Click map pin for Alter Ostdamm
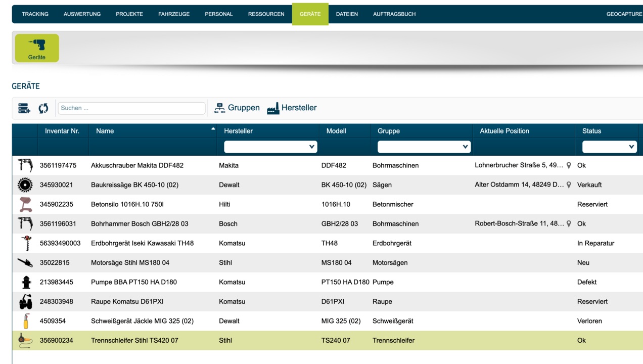Screen dimensions: 643x364 [x=569, y=185]
